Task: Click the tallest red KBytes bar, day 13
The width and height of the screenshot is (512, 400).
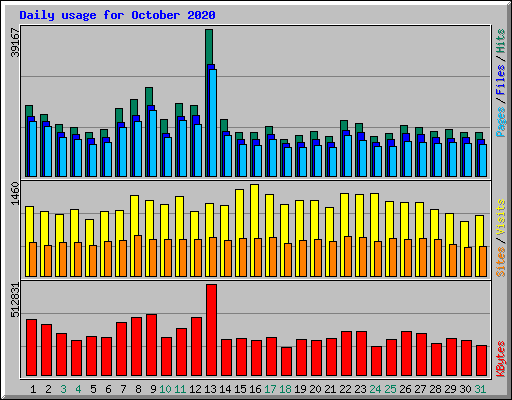Action: tap(211, 330)
